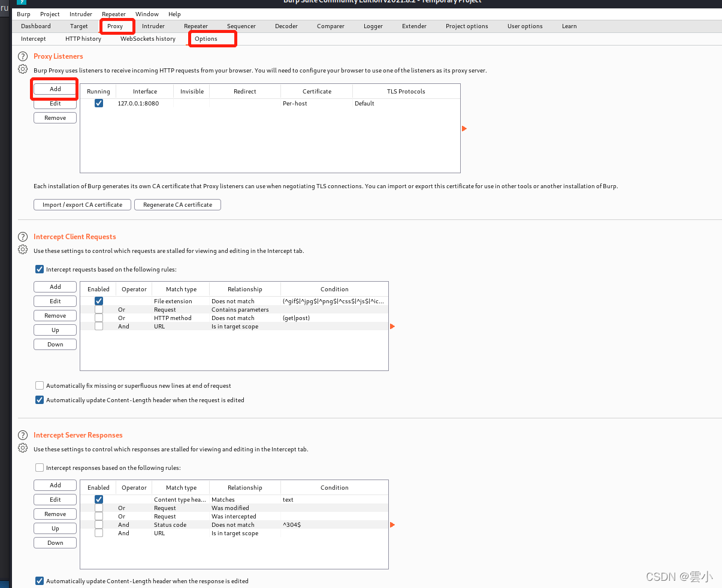This screenshot has height=588, width=722.
Task: Click the Burp Suite title bar logo
Action: [22, 2]
